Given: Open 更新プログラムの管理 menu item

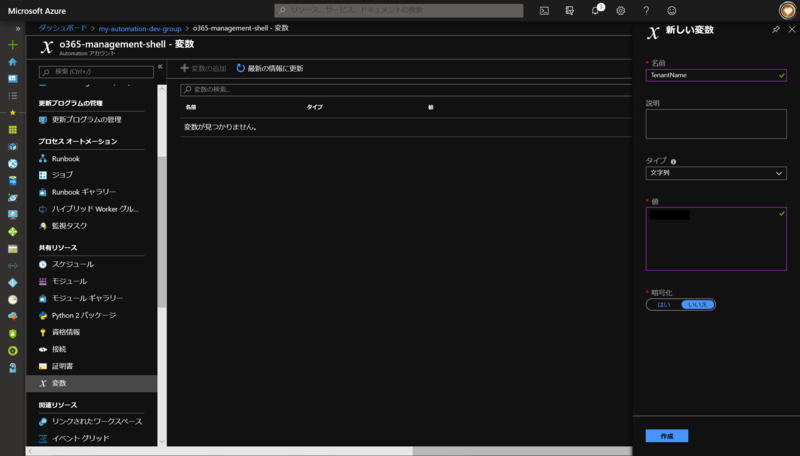Looking at the screenshot, I should [92, 120].
